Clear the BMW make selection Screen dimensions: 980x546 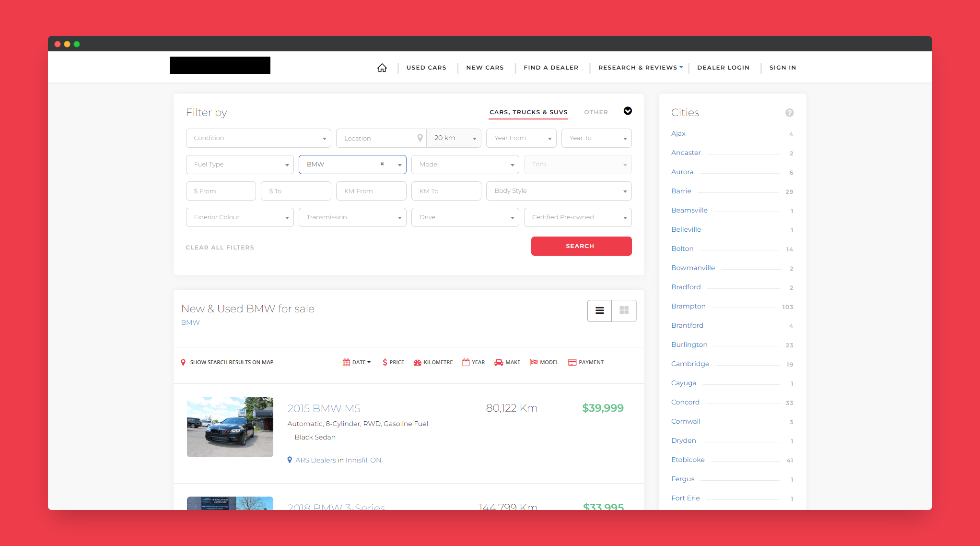coord(382,164)
